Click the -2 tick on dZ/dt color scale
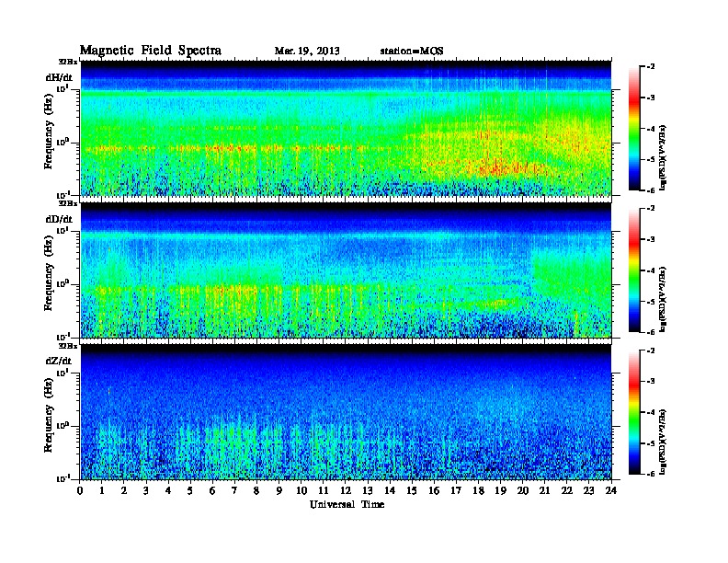 coord(651,350)
